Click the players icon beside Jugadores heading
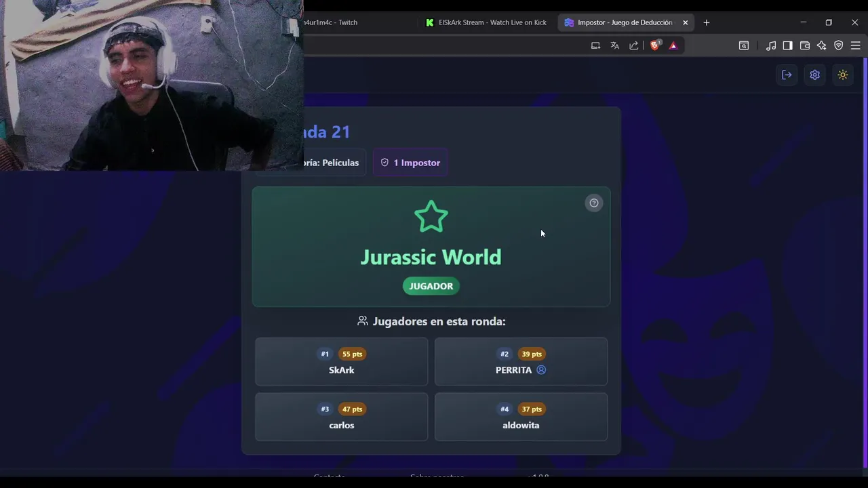 tap(363, 321)
